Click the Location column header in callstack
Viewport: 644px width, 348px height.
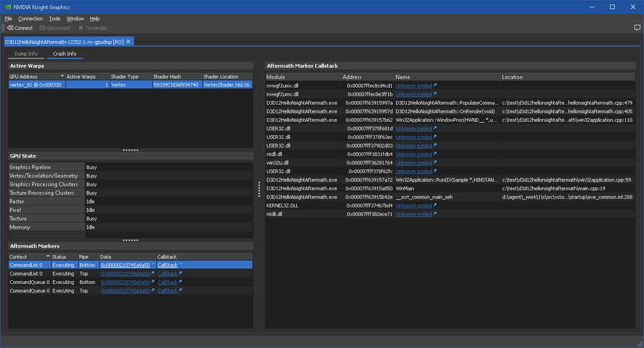point(568,77)
